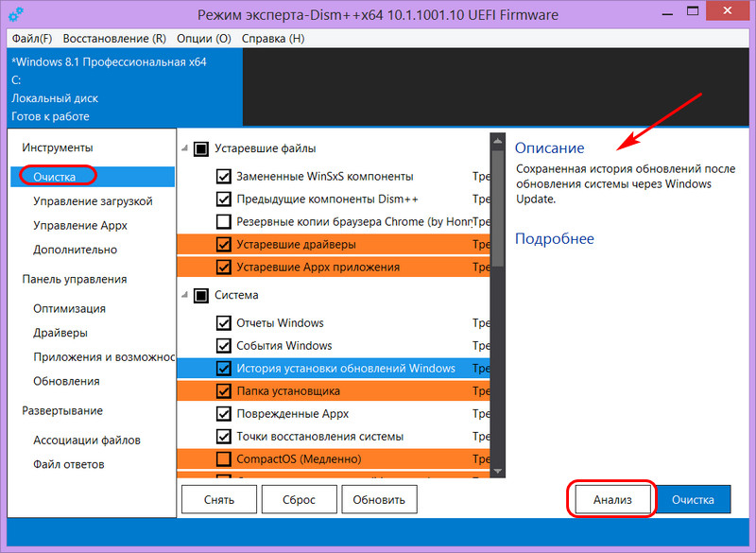Image resolution: width=756 pixels, height=553 pixels.
Task: Open 'Ассоциации файлов' section
Action: tap(87, 441)
